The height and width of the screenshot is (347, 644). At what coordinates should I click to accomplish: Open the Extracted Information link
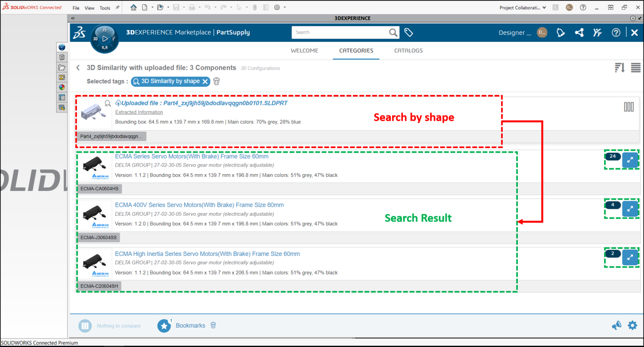[139, 112]
